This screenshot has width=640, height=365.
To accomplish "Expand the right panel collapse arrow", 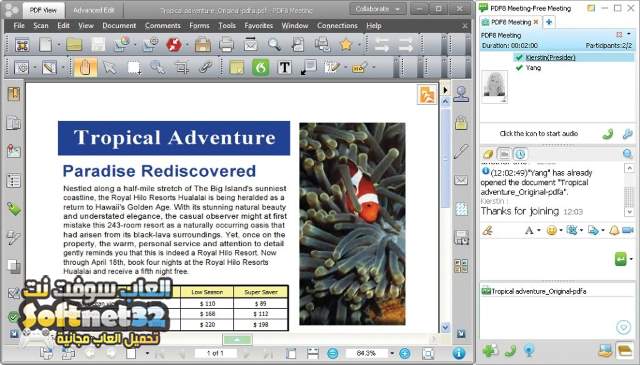I will click(445, 90).
